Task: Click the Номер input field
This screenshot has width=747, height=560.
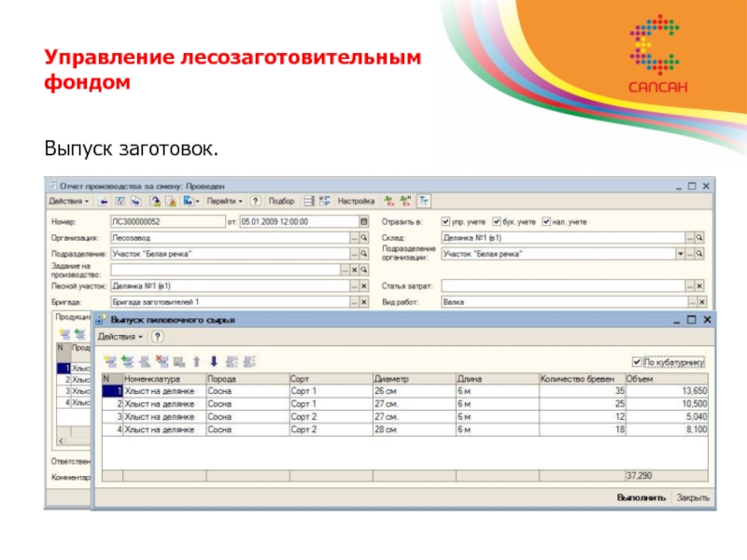Action: coord(166,222)
